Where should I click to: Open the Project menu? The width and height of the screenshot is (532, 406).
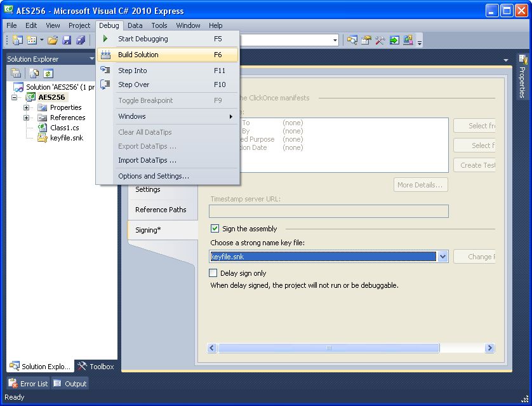click(x=79, y=25)
